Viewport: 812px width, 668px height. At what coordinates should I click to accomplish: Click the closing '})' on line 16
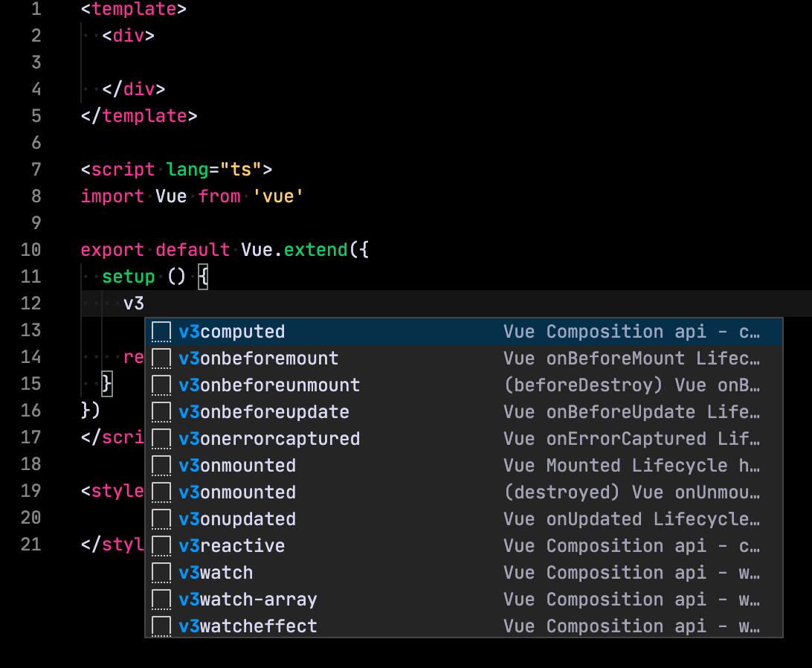[91, 411]
